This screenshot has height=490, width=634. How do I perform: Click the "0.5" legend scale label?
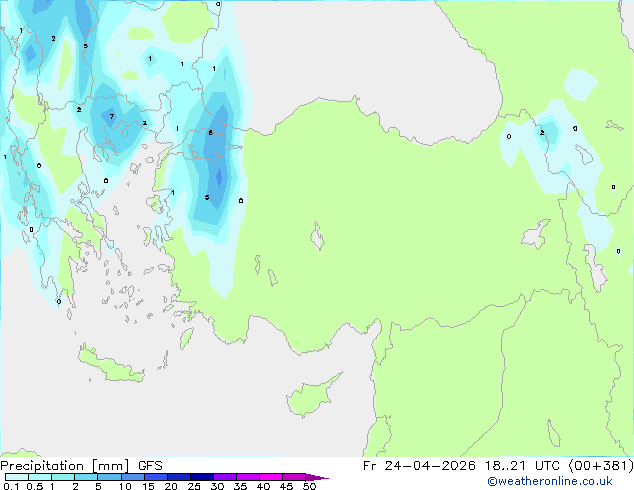[x=35, y=486]
